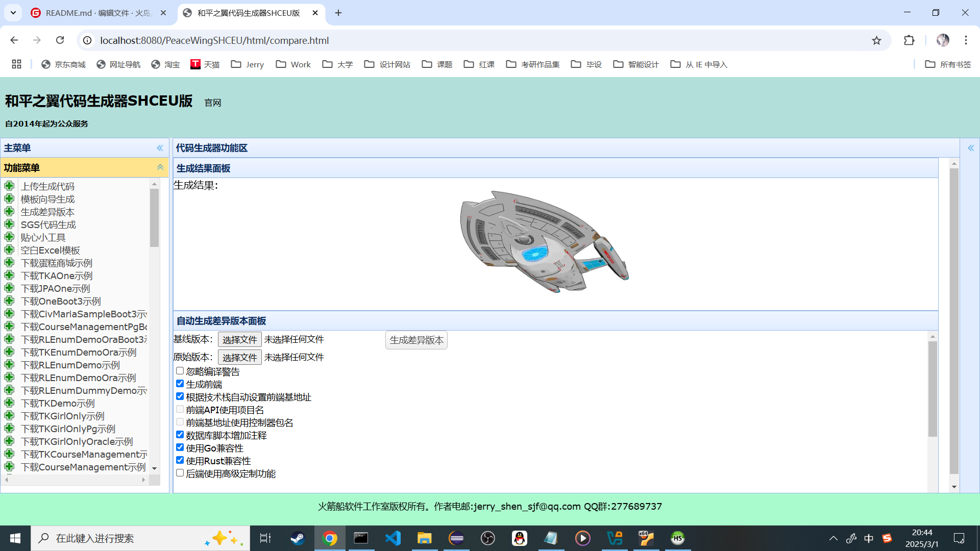Switch to README.md browser tab
Screen dimensions: 980x551
[x=97, y=13]
